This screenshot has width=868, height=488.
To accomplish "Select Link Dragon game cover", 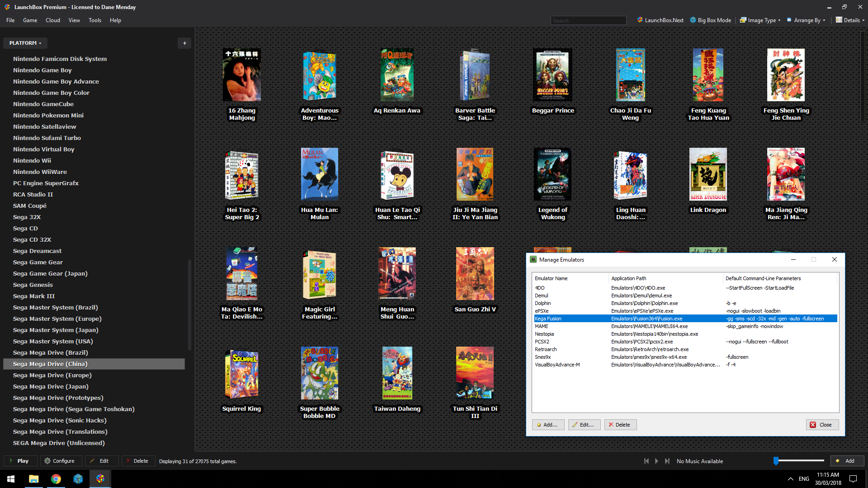I will pos(708,174).
